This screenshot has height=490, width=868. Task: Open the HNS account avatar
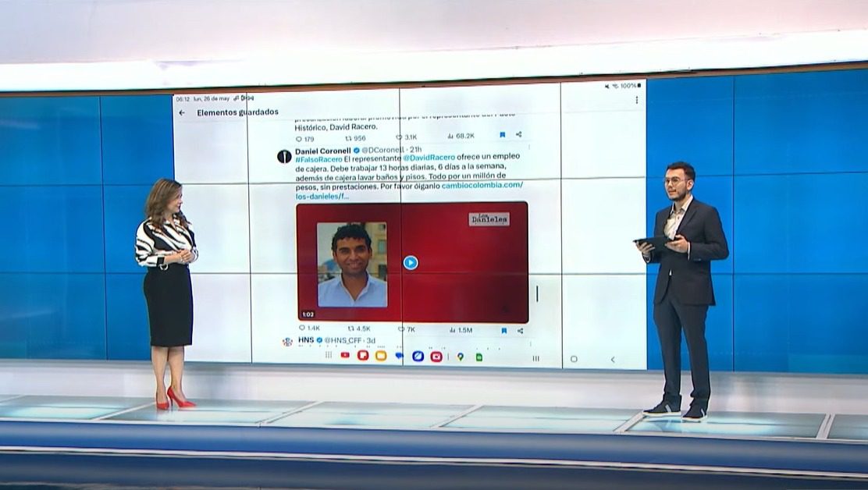click(287, 342)
